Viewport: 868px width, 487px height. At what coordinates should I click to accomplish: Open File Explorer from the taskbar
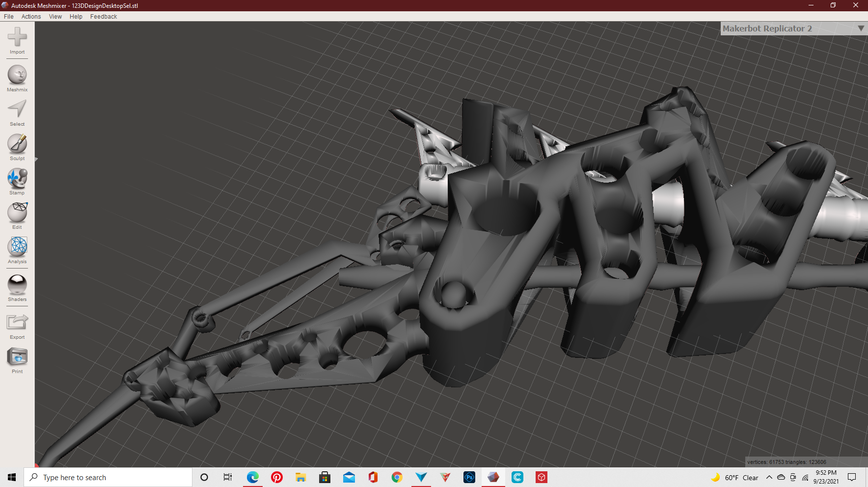[x=301, y=477]
